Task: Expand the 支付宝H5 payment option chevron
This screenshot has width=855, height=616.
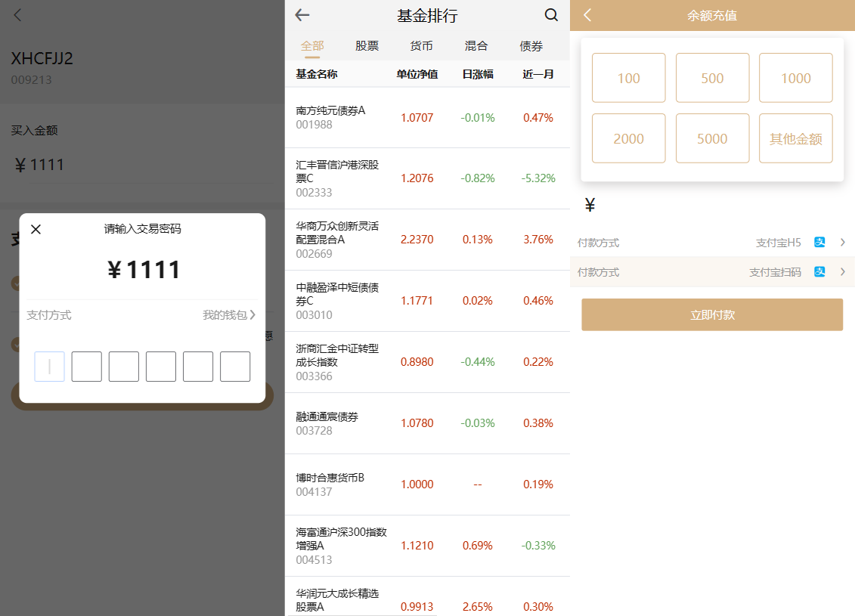Action: click(x=842, y=243)
